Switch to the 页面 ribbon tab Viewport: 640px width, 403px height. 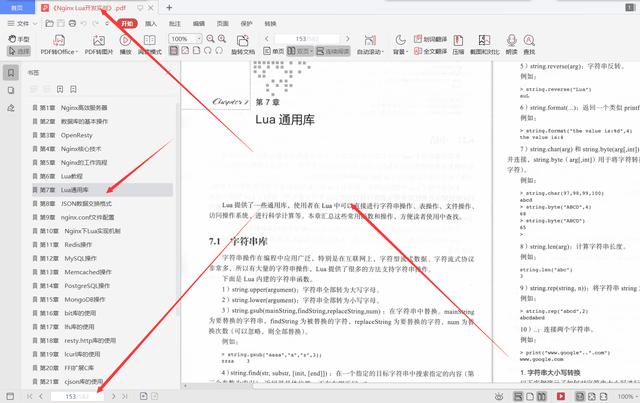point(222,24)
